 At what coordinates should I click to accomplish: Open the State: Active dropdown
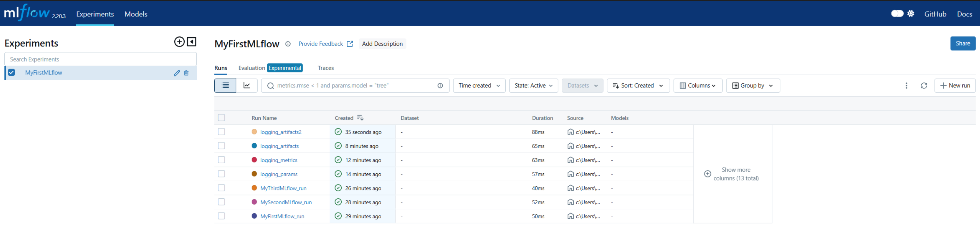coord(534,86)
